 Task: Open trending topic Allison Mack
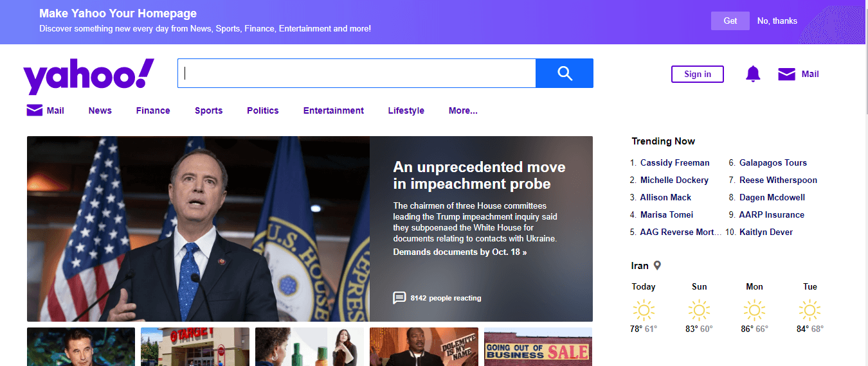pos(665,197)
